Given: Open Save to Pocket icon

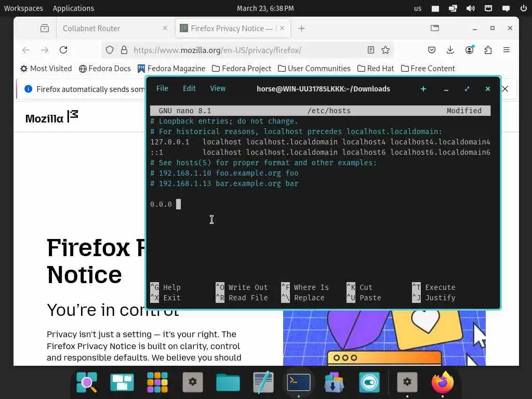Looking at the screenshot, I should 432,50.
